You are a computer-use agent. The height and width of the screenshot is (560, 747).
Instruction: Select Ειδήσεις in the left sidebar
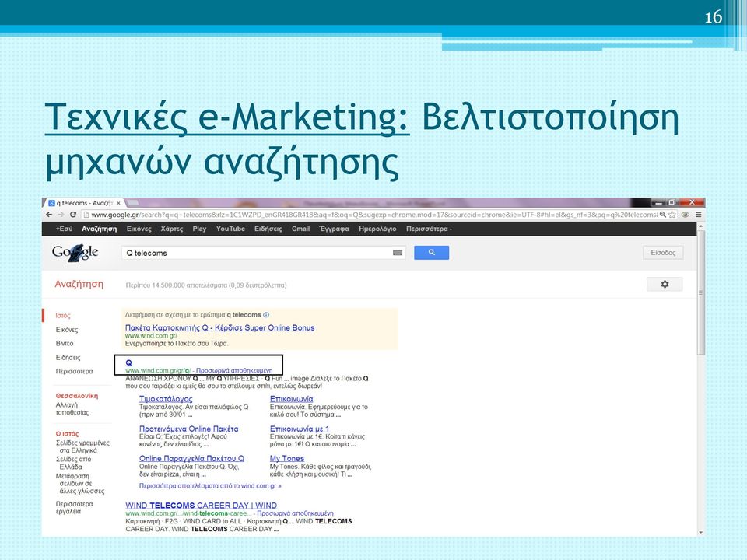tap(68, 357)
